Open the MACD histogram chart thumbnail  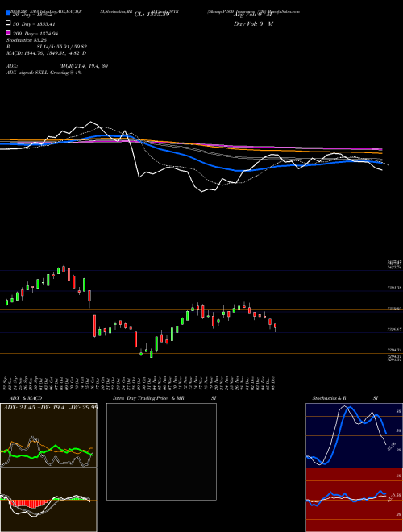pyautogui.click(x=48, y=500)
